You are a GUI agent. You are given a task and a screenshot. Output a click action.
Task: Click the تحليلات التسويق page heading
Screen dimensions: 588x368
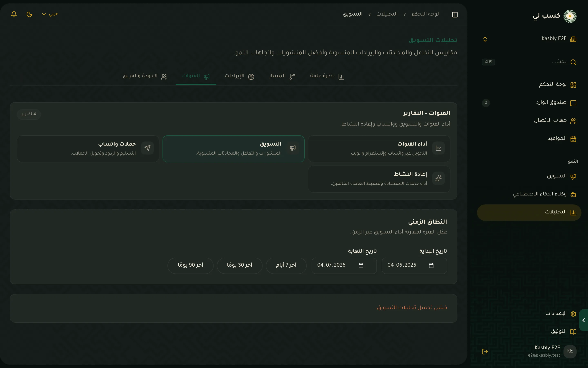click(433, 40)
